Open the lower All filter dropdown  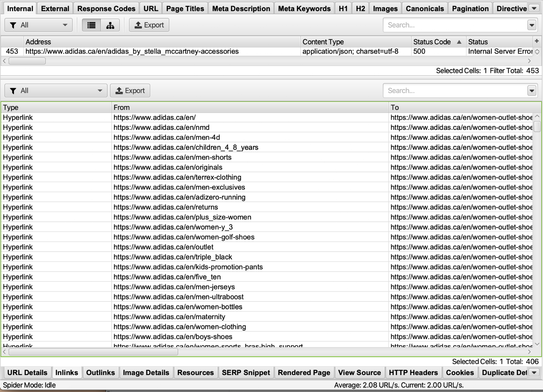tap(56, 91)
